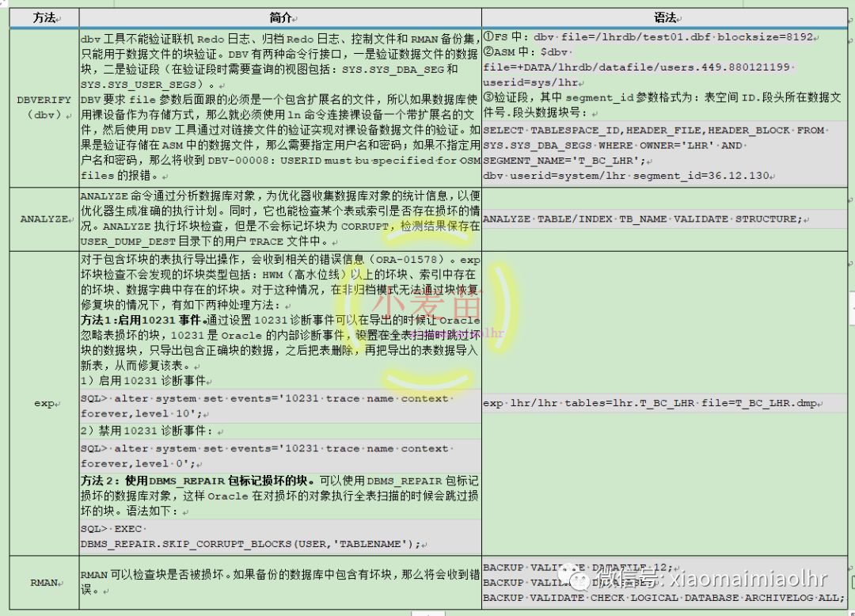Click the SELECT TABLESPACE_ID,HEADER_FILE,HEADER_BLOCK FROM line
Viewport: 855px width, 616px height.
click(654, 131)
